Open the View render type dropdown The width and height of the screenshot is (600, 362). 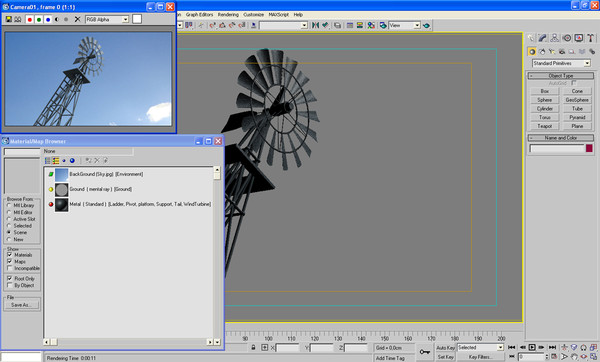[x=404, y=25]
